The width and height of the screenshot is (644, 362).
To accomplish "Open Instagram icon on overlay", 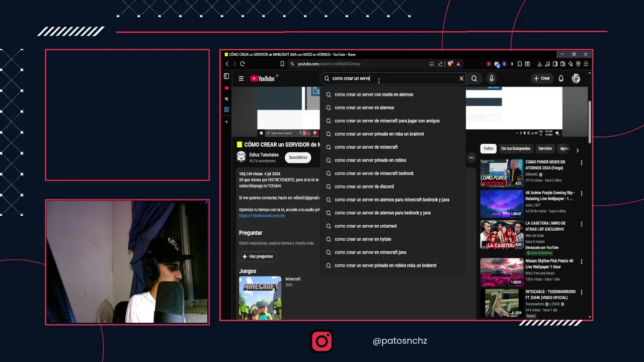I will [x=322, y=341].
